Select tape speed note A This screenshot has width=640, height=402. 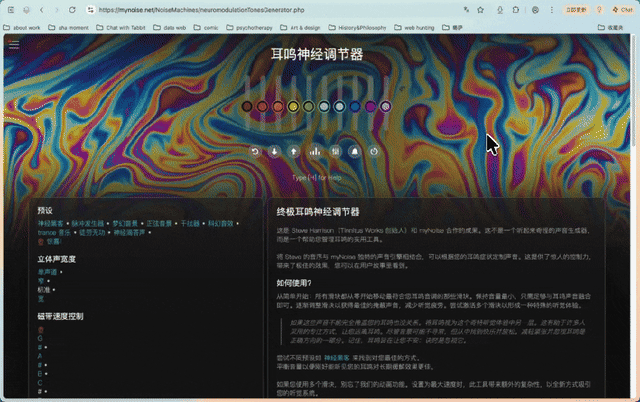(x=40, y=356)
